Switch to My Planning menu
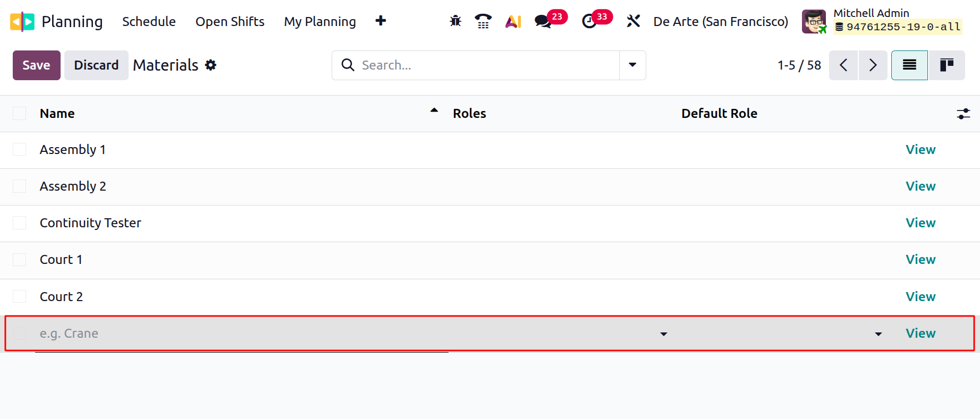The height and width of the screenshot is (419, 980). (319, 22)
